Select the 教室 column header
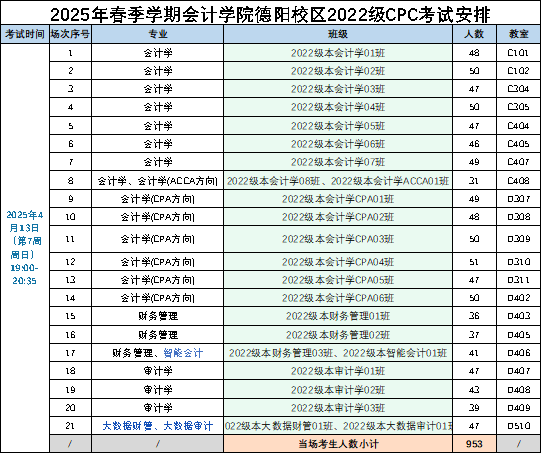542x454 pixels. [x=518, y=34]
